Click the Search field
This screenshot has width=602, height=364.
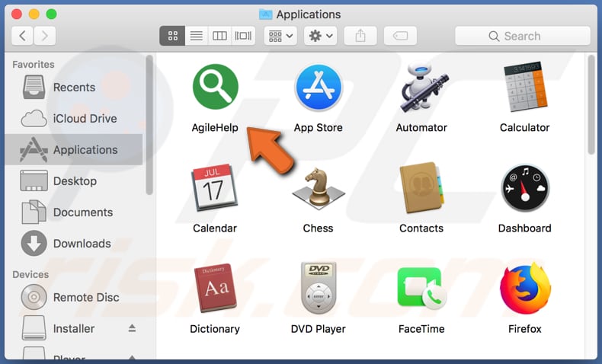point(523,36)
